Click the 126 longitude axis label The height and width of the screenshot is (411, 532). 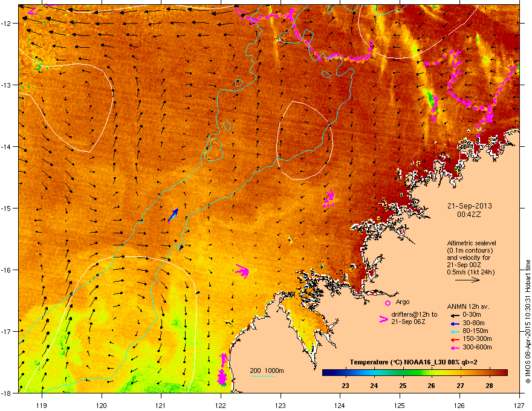(459, 405)
